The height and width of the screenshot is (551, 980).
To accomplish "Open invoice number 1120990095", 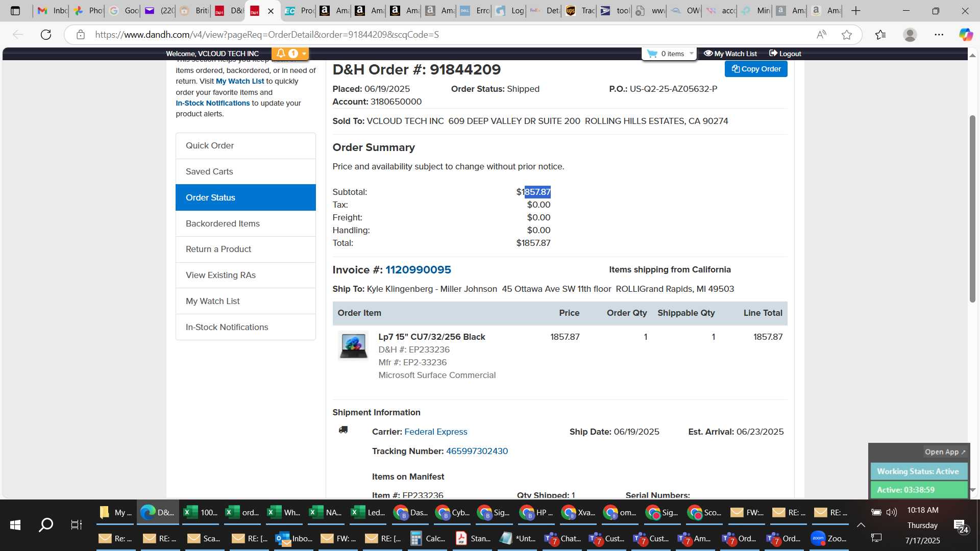I will tap(418, 270).
